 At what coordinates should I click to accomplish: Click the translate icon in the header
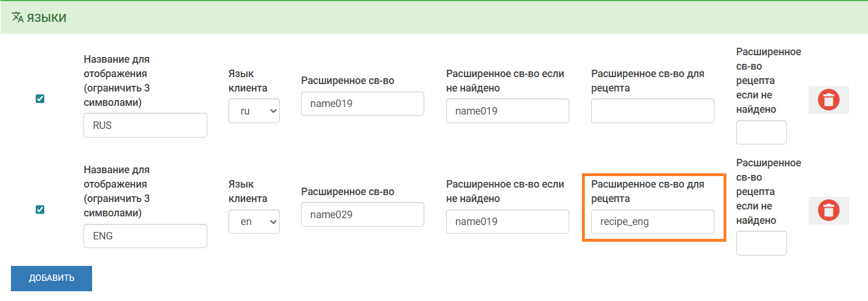pyautogui.click(x=18, y=17)
